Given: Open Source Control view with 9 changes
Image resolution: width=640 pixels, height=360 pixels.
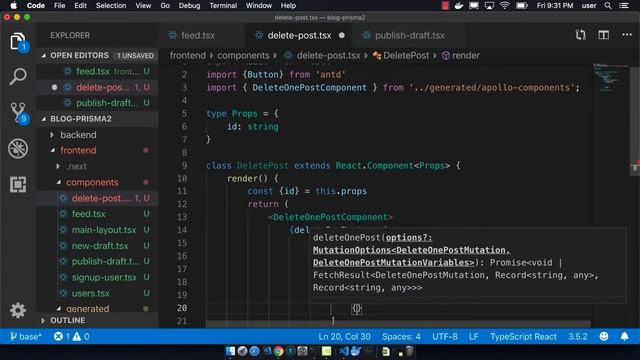Looking at the screenshot, I should (18, 112).
